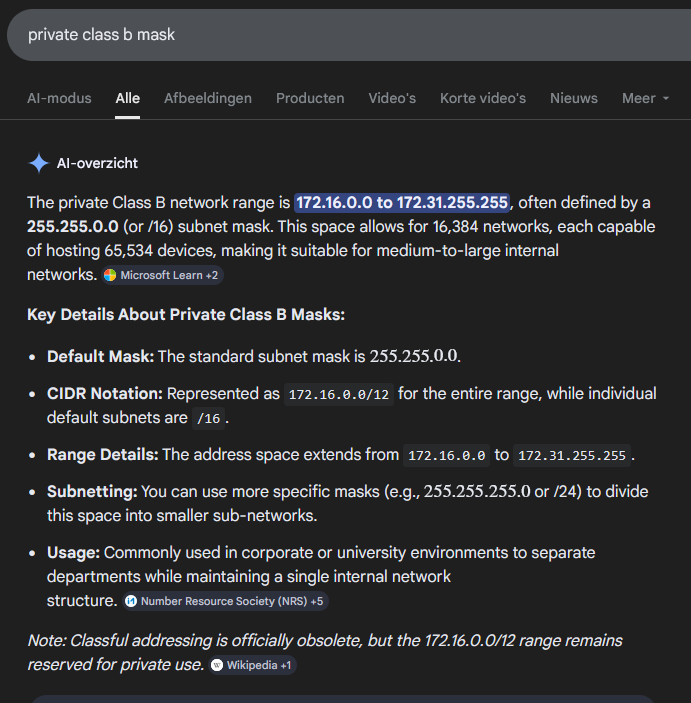Click the 'Range Details:' label

coord(103,455)
